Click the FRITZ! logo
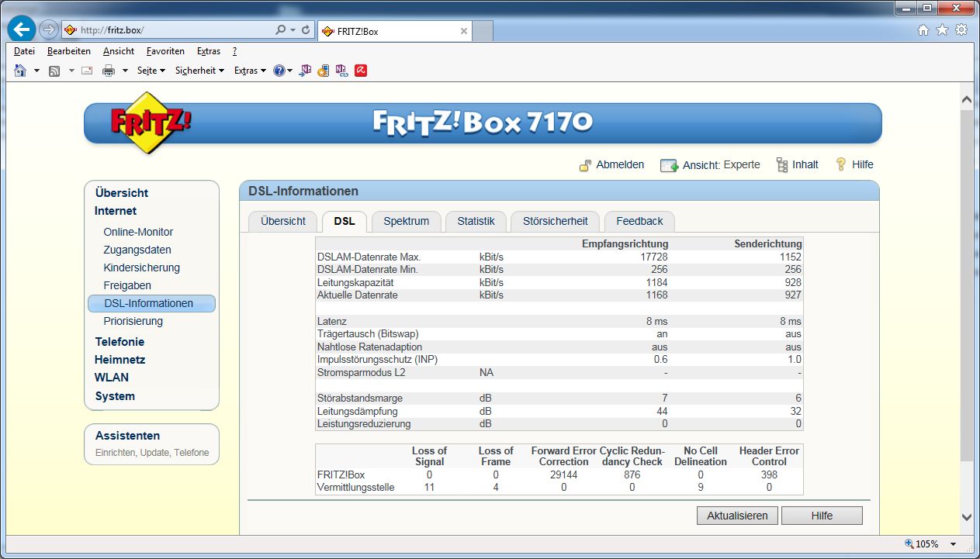This screenshot has height=559, width=980. pos(151,122)
